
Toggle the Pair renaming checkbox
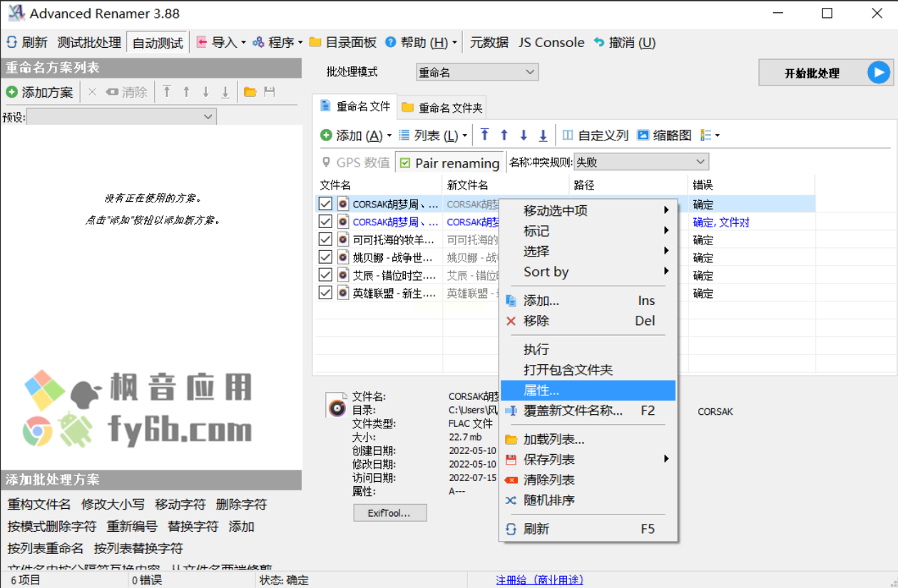pos(405,163)
